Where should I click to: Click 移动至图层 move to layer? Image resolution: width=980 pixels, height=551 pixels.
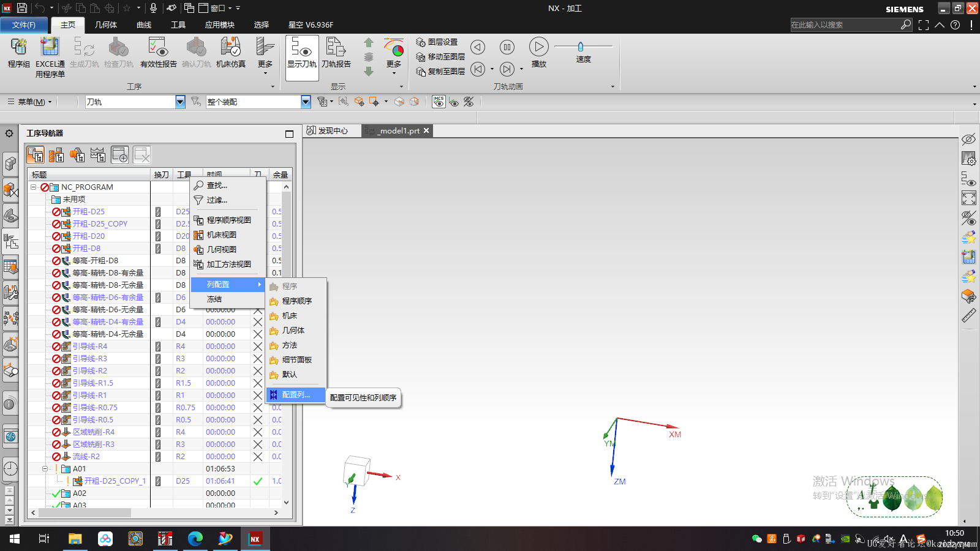(x=440, y=57)
